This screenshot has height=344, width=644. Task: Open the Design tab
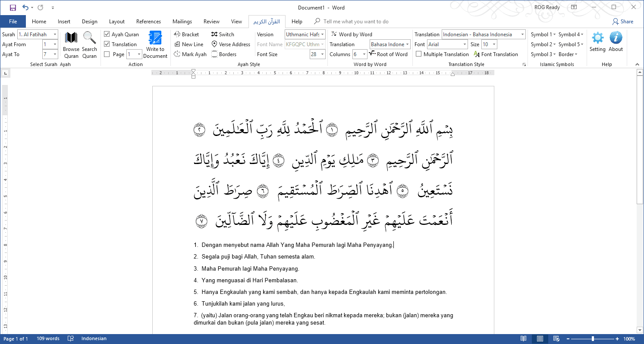[90, 22]
